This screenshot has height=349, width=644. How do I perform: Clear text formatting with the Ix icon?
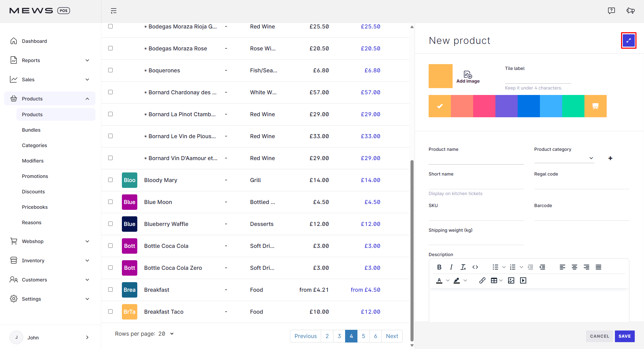tap(463, 267)
